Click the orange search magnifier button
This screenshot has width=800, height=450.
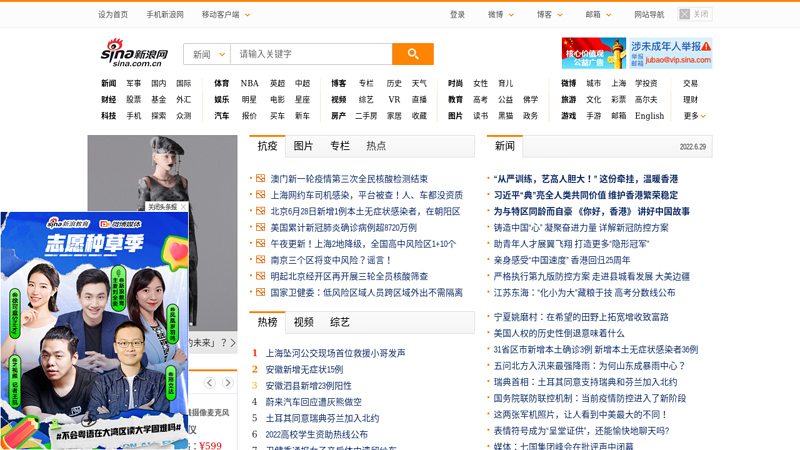[413, 54]
